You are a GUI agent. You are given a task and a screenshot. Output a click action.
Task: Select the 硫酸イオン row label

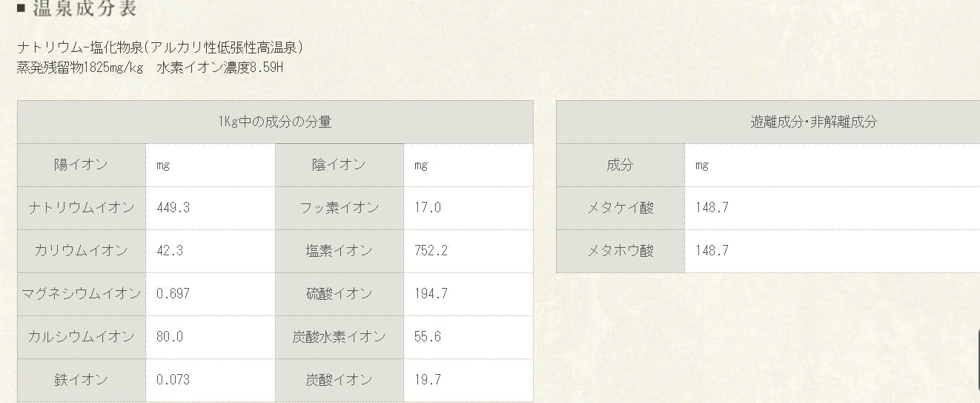point(339,294)
